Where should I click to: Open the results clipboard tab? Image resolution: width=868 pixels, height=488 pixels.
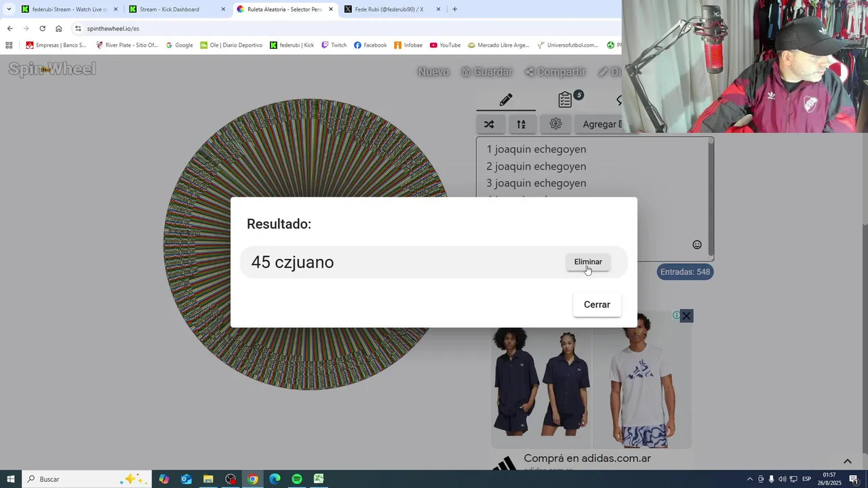click(566, 100)
